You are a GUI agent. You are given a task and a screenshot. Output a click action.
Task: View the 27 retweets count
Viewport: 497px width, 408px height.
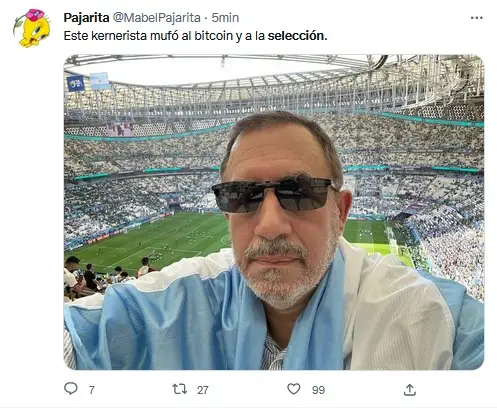click(x=202, y=390)
